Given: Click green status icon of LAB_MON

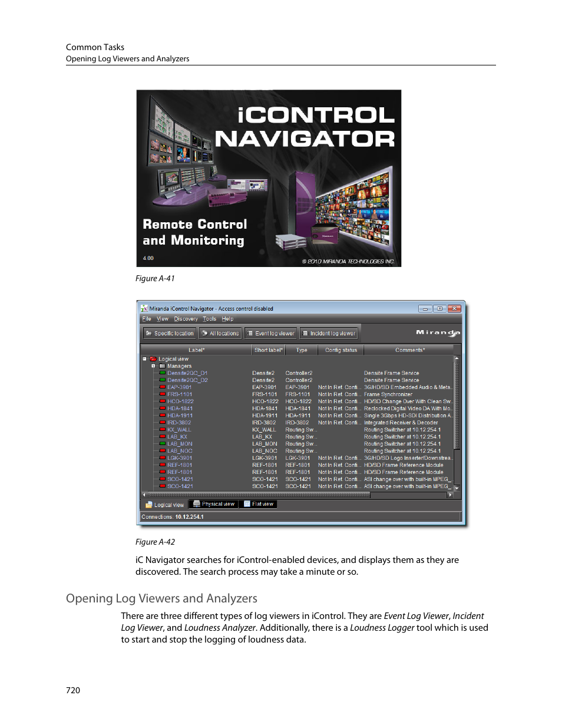Looking at the screenshot, I should [x=163, y=444].
